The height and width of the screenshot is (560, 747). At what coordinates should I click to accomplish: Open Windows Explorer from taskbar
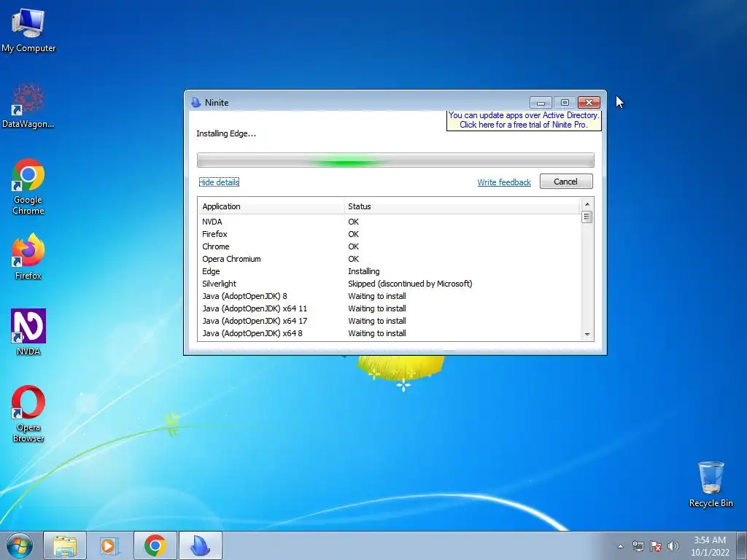point(65,545)
